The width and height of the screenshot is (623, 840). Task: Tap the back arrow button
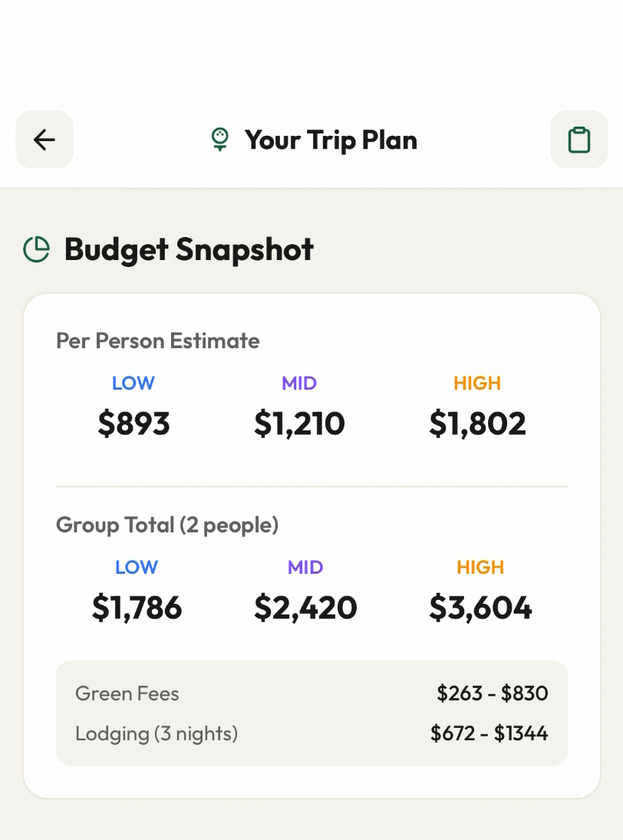(x=44, y=140)
